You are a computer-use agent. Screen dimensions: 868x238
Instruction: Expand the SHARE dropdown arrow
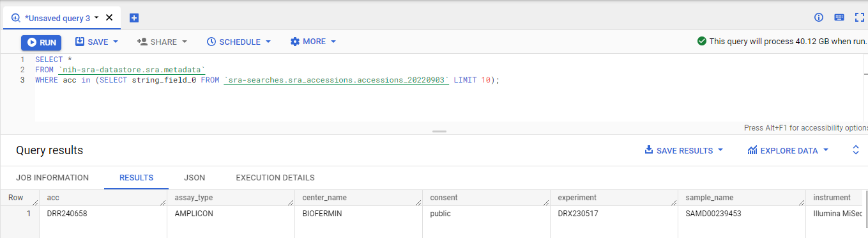(185, 42)
